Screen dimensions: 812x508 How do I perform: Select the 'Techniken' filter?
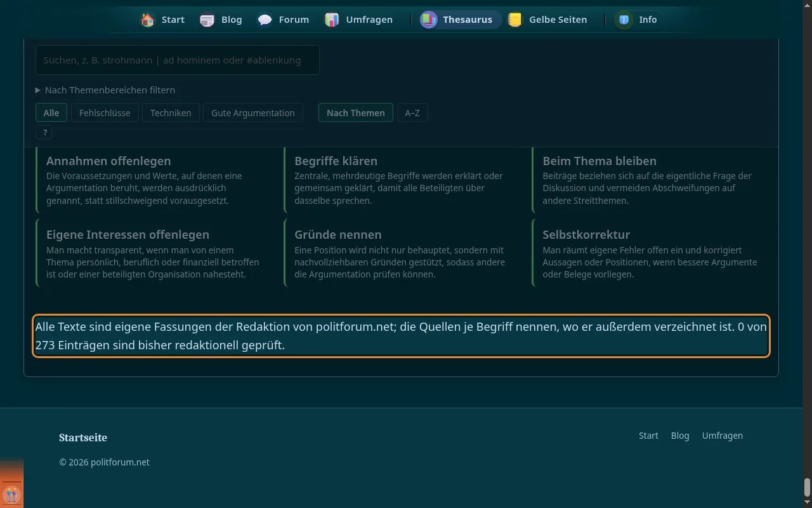tap(171, 112)
